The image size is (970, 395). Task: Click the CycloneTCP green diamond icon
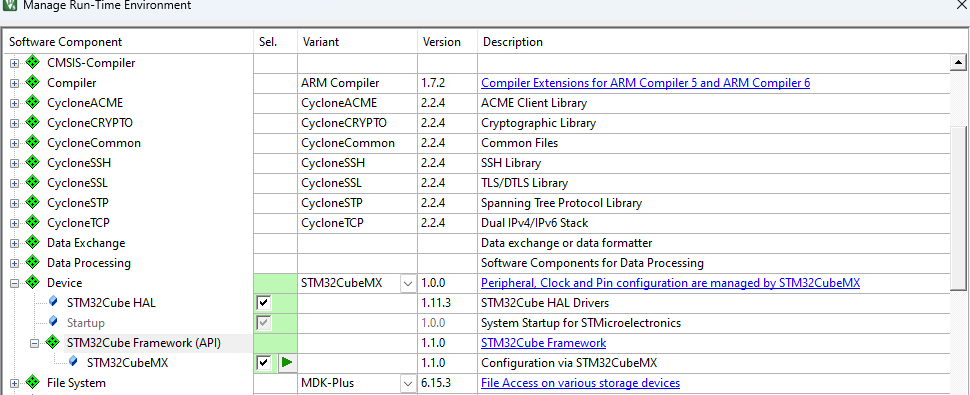33,223
